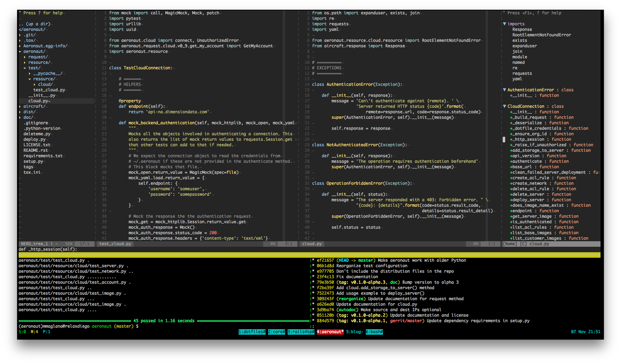Switch to tmux window 1:dotfiles

252,332
